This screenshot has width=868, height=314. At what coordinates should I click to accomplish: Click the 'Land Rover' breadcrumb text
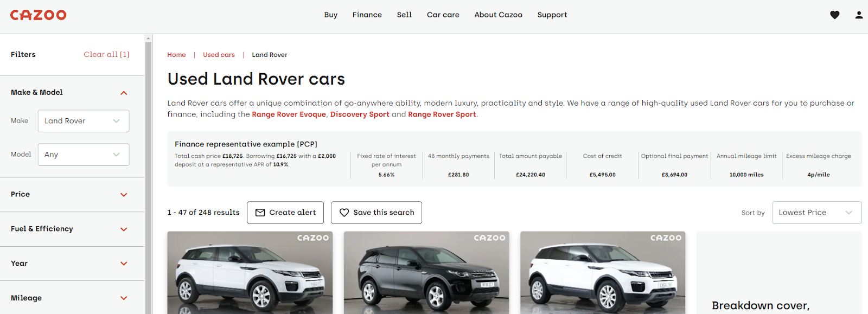(x=270, y=55)
